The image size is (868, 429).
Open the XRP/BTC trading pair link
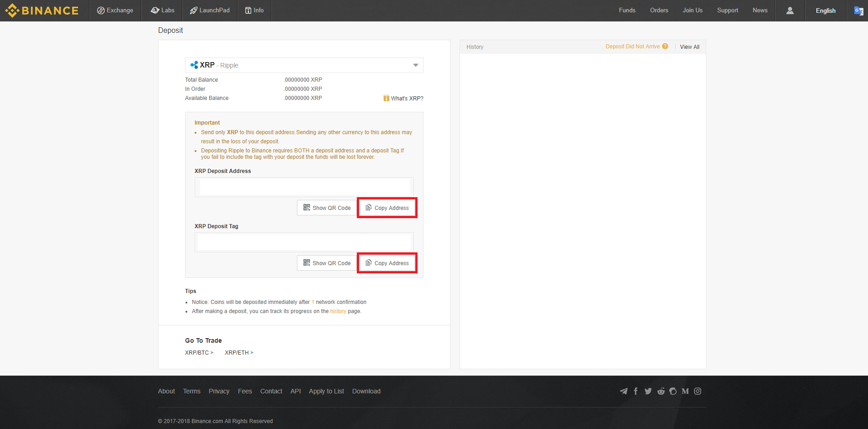tap(199, 353)
